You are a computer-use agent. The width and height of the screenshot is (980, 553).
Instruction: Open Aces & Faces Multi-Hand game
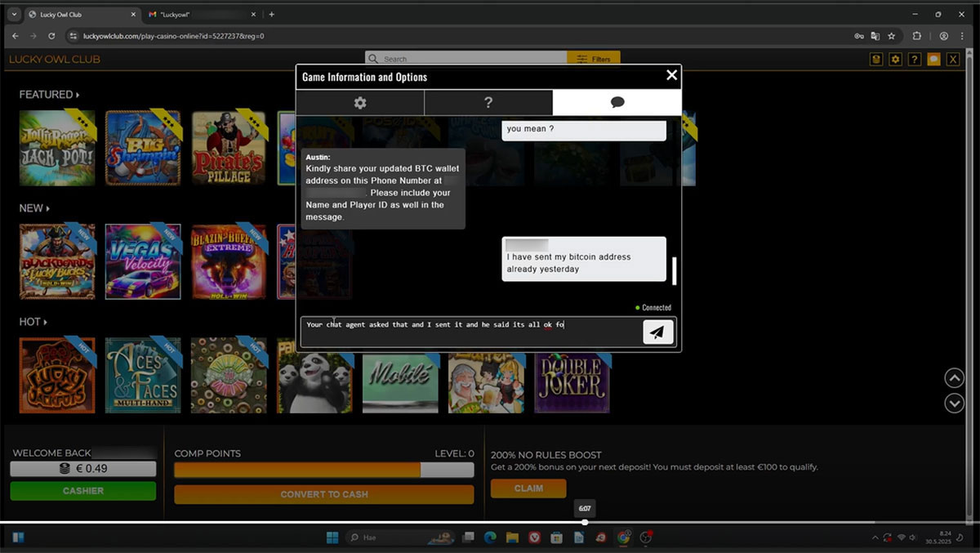point(143,376)
